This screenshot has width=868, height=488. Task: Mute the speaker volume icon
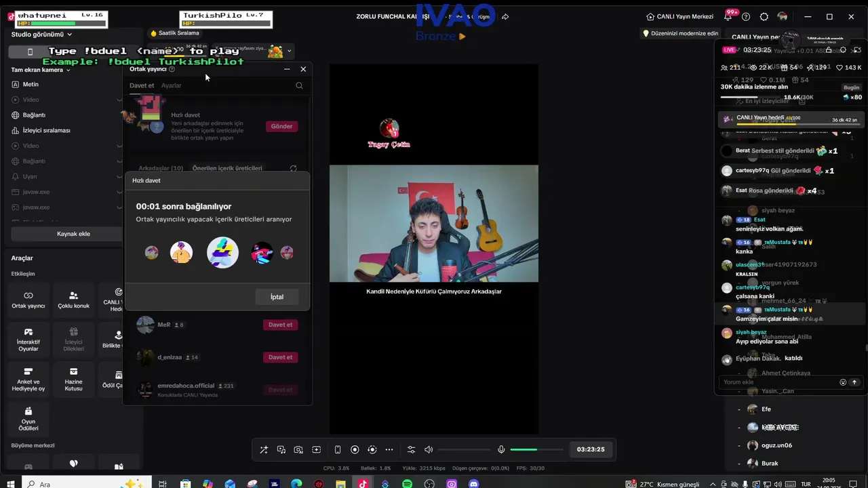pos(429,449)
